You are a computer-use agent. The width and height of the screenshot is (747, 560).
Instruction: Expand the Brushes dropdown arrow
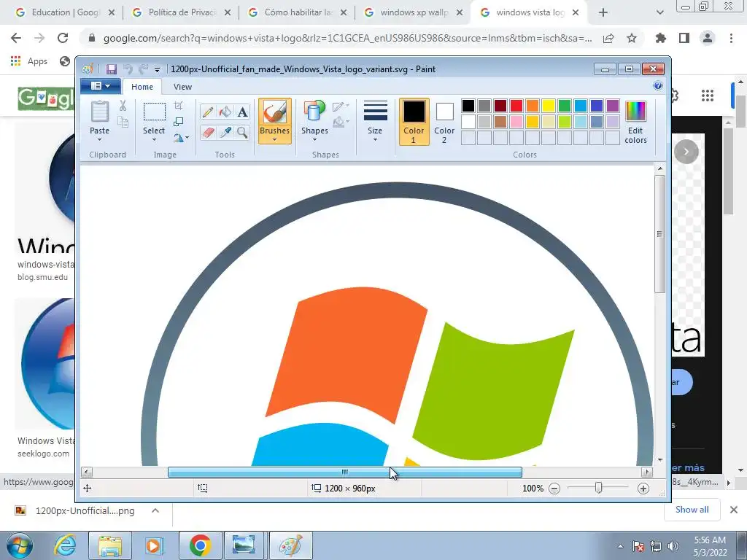[275, 139]
